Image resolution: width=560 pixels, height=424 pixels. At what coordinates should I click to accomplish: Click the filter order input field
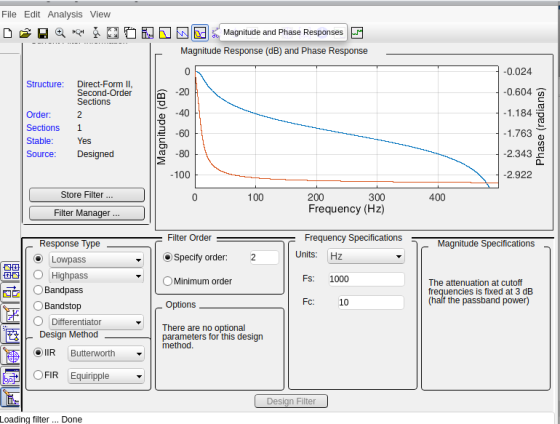pos(264,258)
